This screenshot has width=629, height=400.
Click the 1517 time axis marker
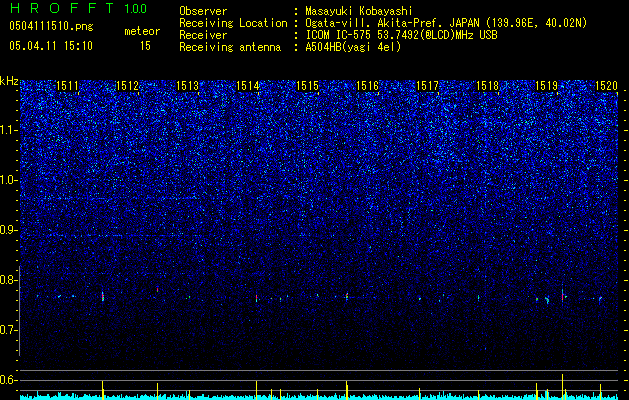click(428, 85)
